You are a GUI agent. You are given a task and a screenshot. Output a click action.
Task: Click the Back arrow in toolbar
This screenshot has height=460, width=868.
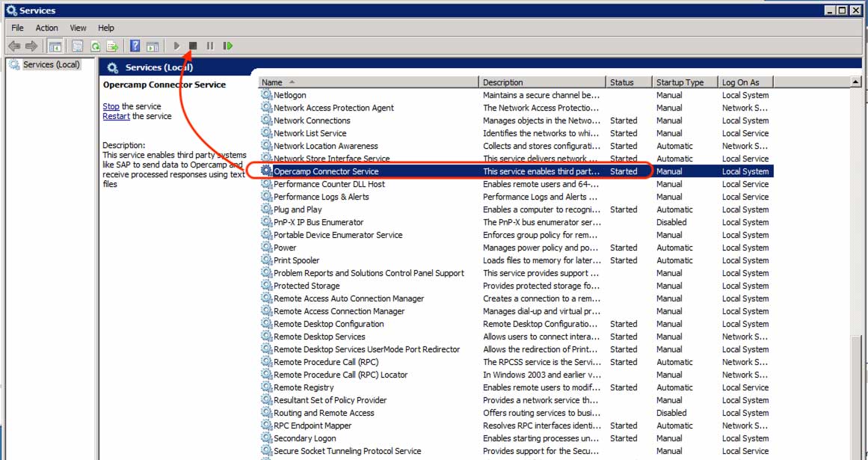click(x=14, y=46)
